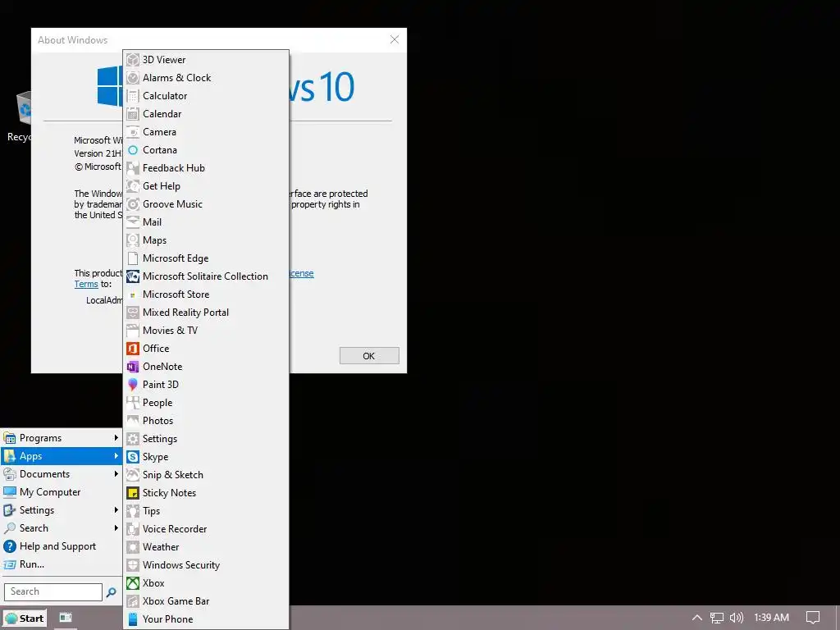The image size is (840, 630).
Task: Expand the Settings submenu arrow in Start menu
Action: (x=116, y=510)
